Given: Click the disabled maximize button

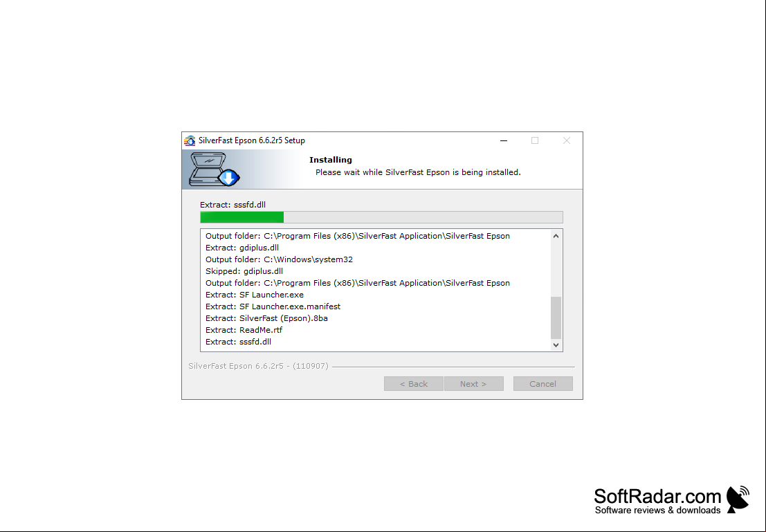Looking at the screenshot, I should click(535, 140).
